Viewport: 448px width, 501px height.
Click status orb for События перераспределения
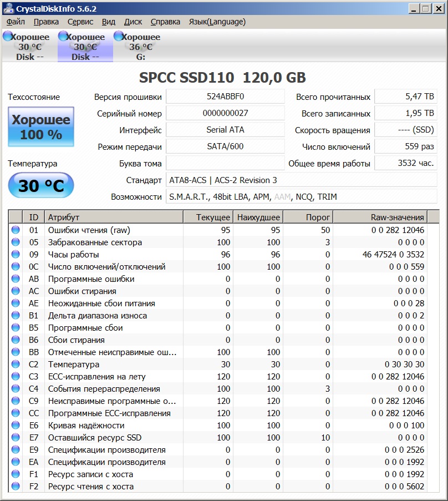(x=16, y=388)
